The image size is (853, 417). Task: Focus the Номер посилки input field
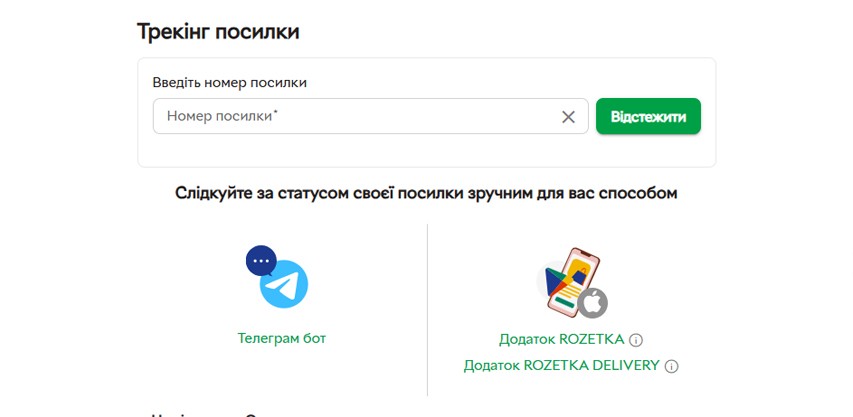(370, 116)
